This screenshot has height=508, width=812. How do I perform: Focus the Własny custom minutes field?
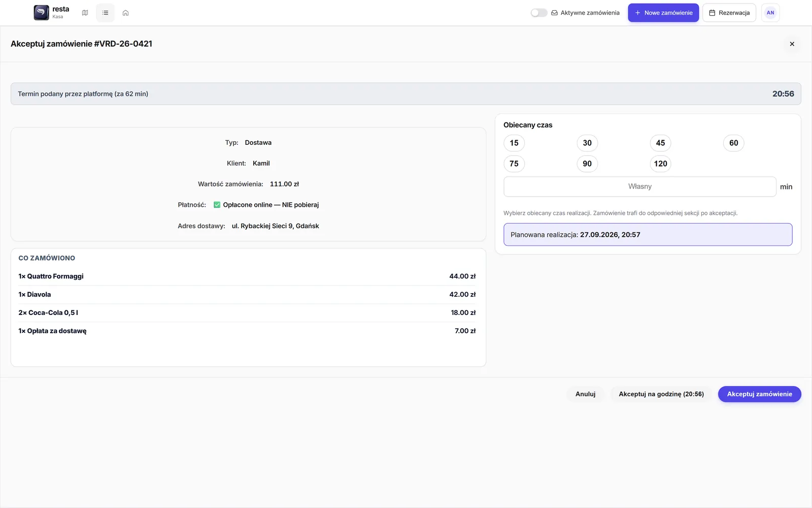(x=639, y=186)
